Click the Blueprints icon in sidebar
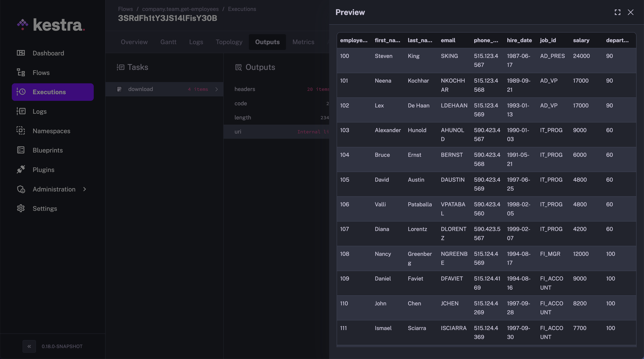The image size is (644, 359). click(21, 150)
